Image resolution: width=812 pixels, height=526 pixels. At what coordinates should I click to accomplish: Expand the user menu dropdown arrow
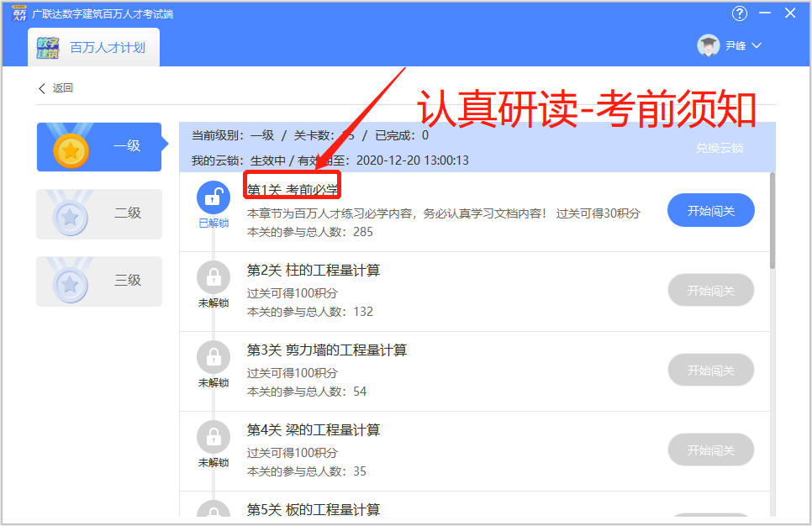[757, 45]
